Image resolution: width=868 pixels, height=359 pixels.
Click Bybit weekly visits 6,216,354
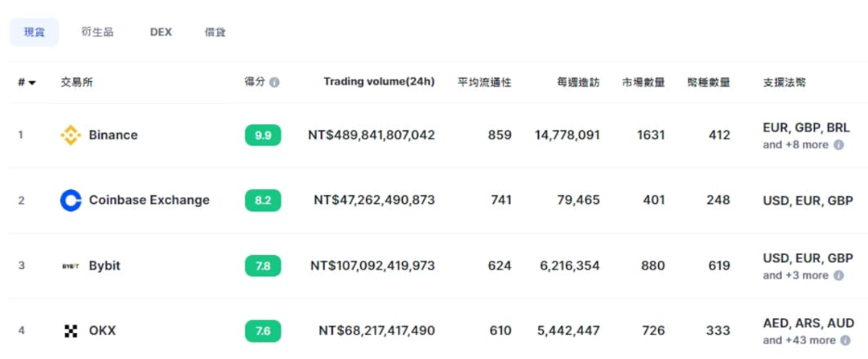pyautogui.click(x=570, y=266)
